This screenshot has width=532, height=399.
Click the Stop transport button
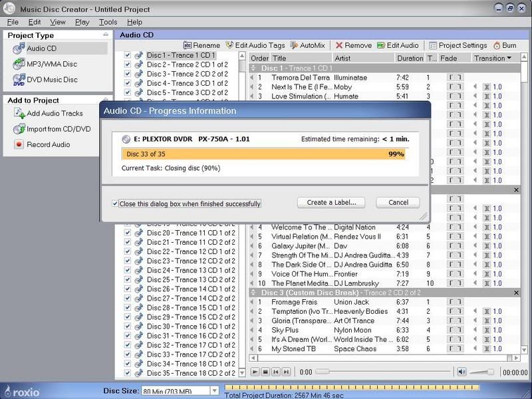click(x=265, y=372)
